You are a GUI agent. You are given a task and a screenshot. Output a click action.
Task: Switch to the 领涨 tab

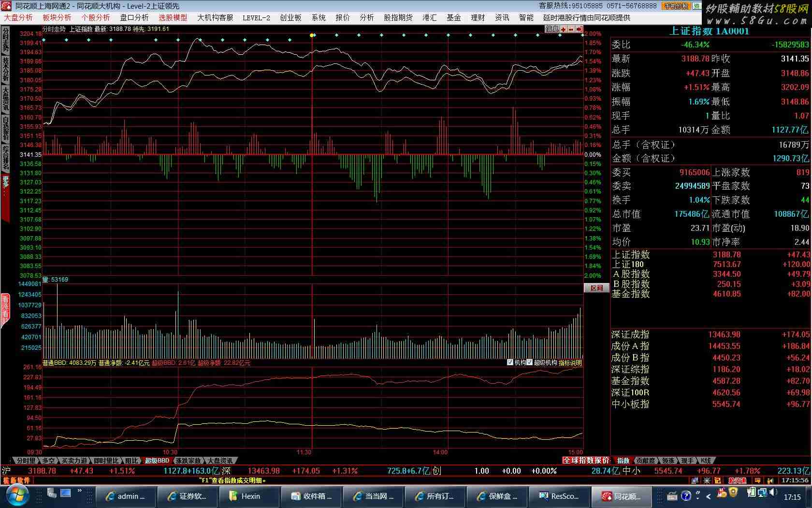[x=668, y=461]
